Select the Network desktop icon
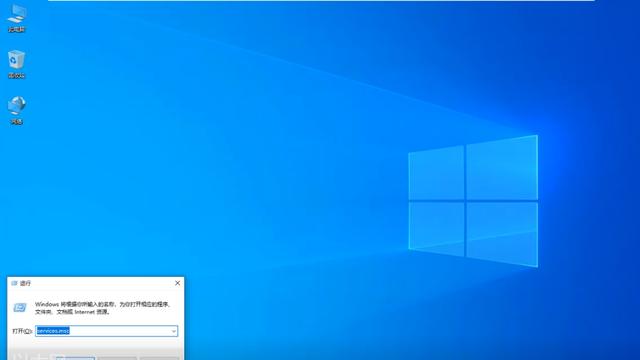 coord(17,110)
